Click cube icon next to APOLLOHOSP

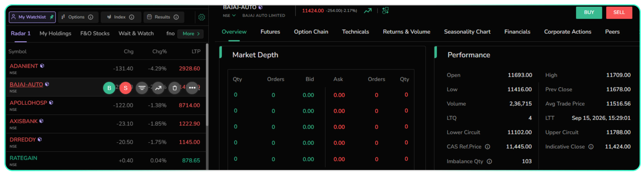tap(51, 103)
